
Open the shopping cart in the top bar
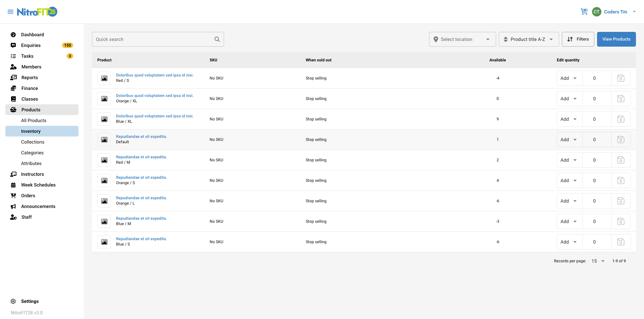point(584,11)
